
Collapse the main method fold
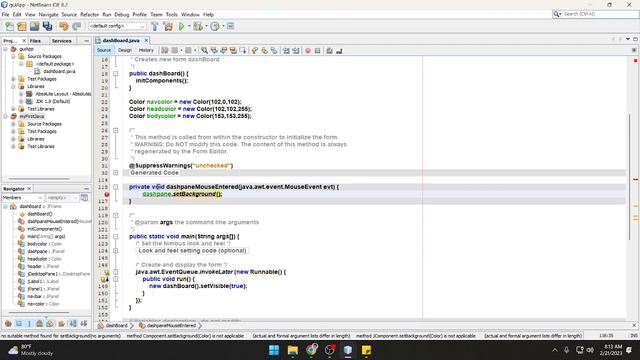(116, 237)
